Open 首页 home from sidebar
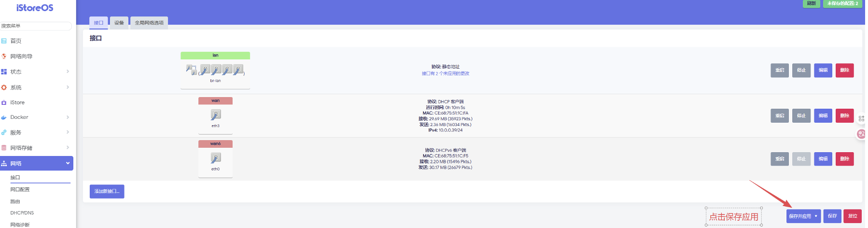The image size is (868, 228). tap(16, 41)
